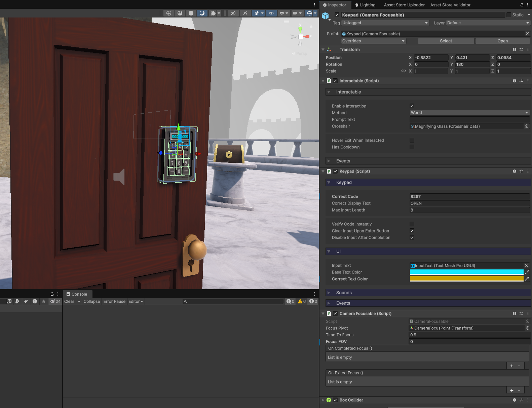Viewport: 532px width, 408px height.
Task: Click the wireframe draw mode icon
Action: 169,13
